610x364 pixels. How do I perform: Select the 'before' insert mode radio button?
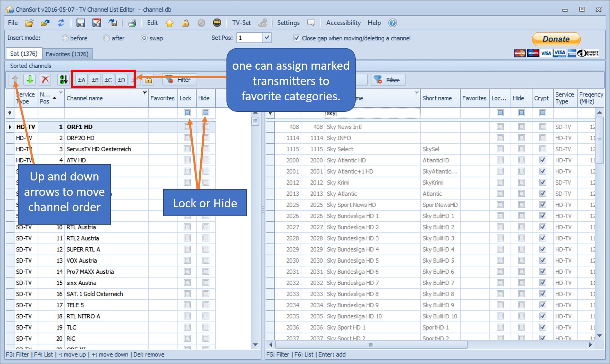click(65, 38)
